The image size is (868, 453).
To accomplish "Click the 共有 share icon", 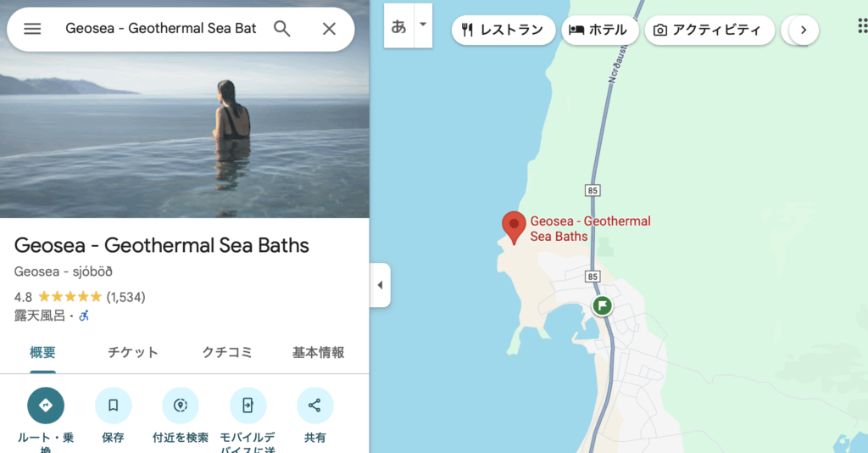I will pyautogui.click(x=315, y=405).
